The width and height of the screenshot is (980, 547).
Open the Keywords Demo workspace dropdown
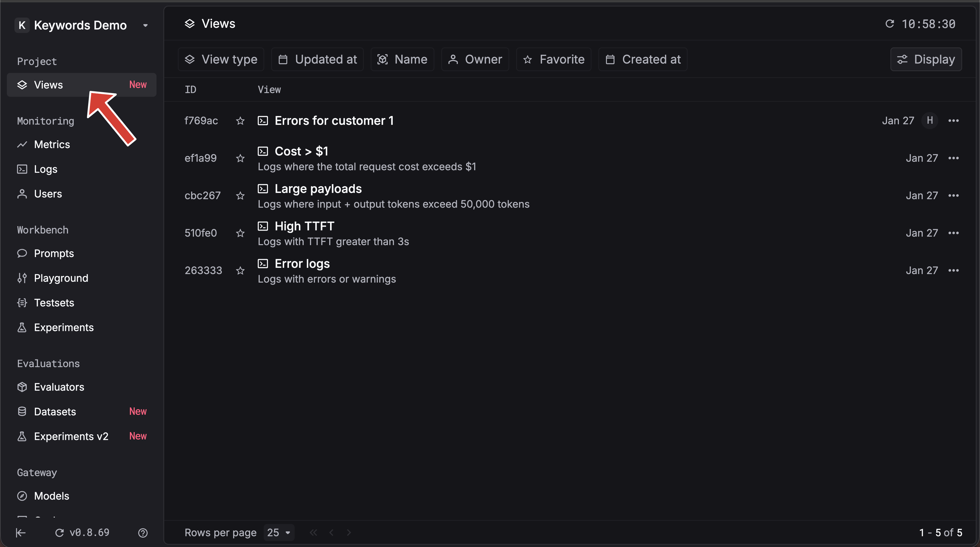click(145, 26)
